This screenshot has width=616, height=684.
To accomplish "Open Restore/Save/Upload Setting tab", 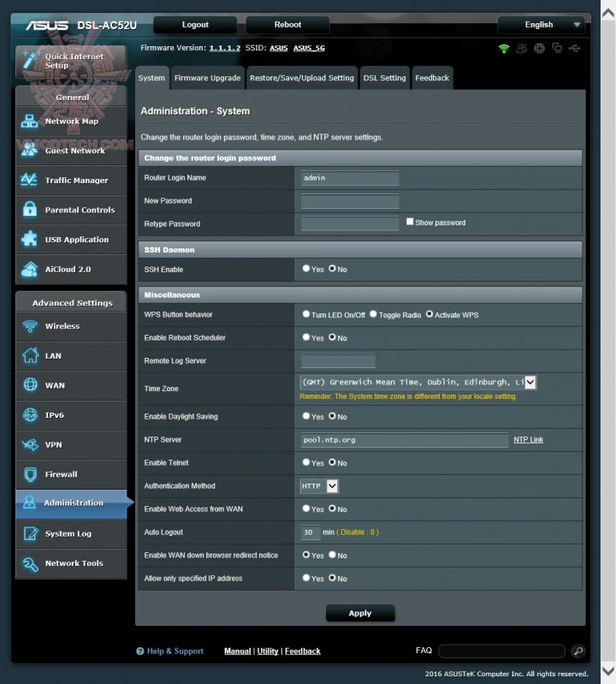I will [302, 78].
